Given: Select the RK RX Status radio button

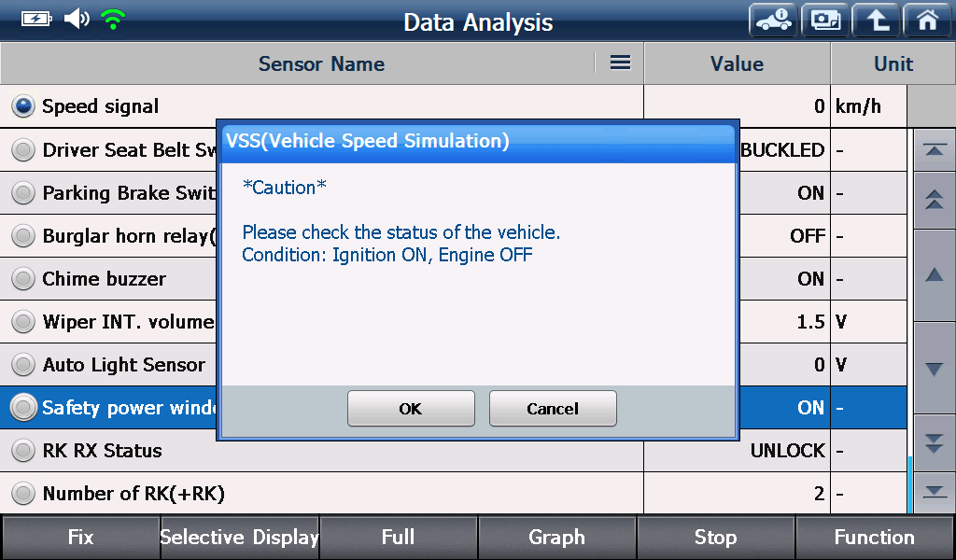Looking at the screenshot, I should click(23, 451).
